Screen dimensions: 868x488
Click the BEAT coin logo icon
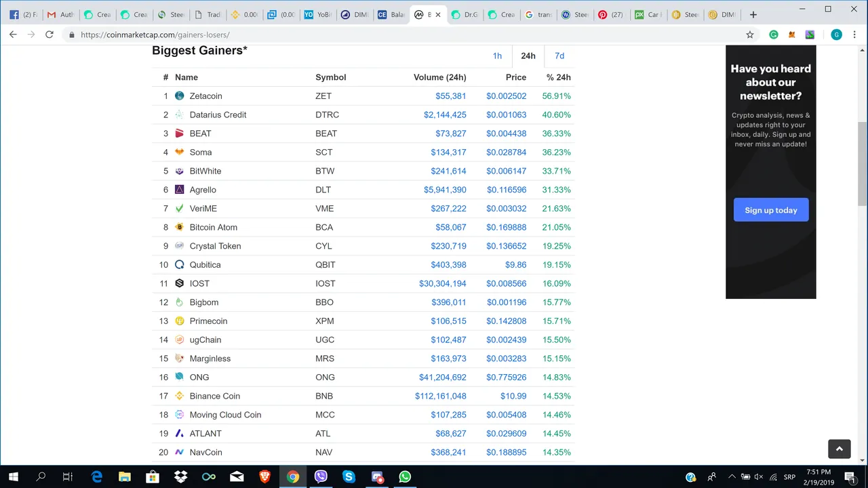[x=180, y=134]
